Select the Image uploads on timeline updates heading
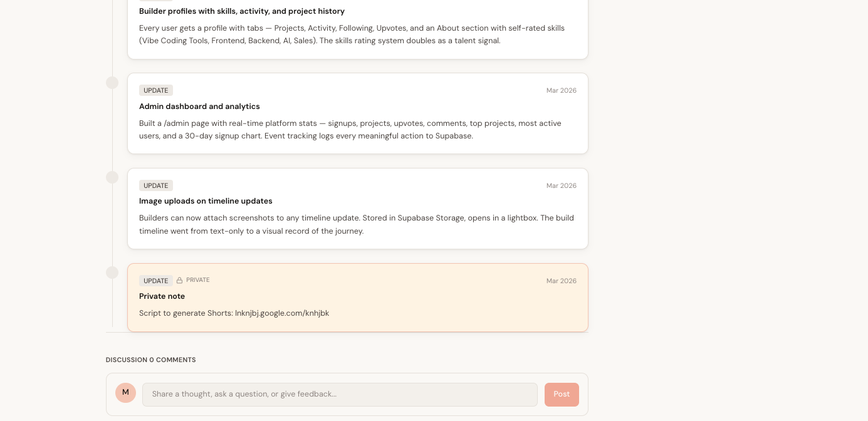 click(206, 201)
